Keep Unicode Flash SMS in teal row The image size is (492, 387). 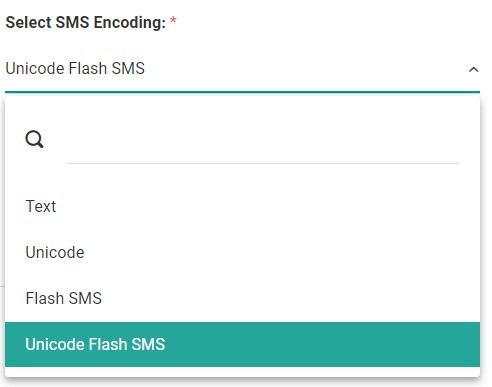(x=242, y=344)
